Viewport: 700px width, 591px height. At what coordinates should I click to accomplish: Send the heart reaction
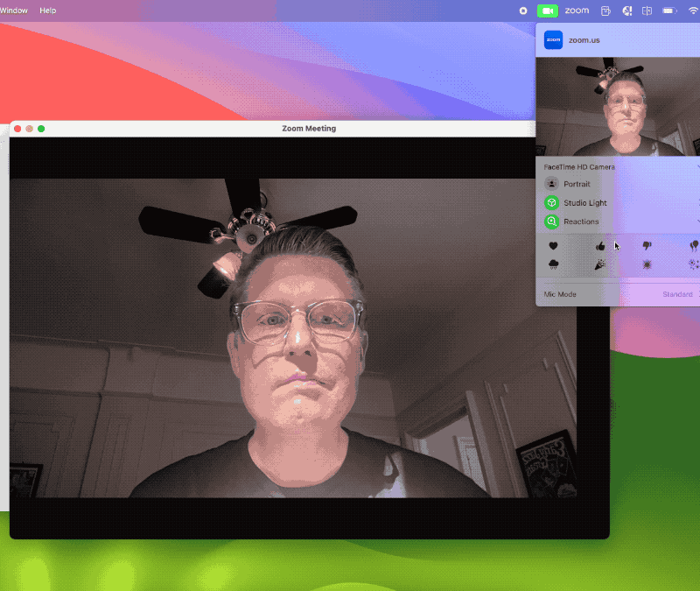[x=553, y=246]
